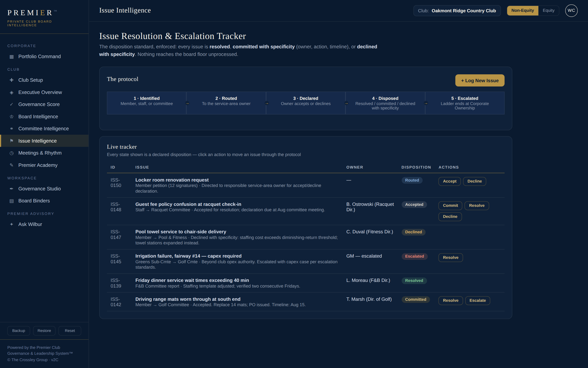Click the Ask Wilbur sparkle icon
This screenshot has height=368, width=588.
12,224
